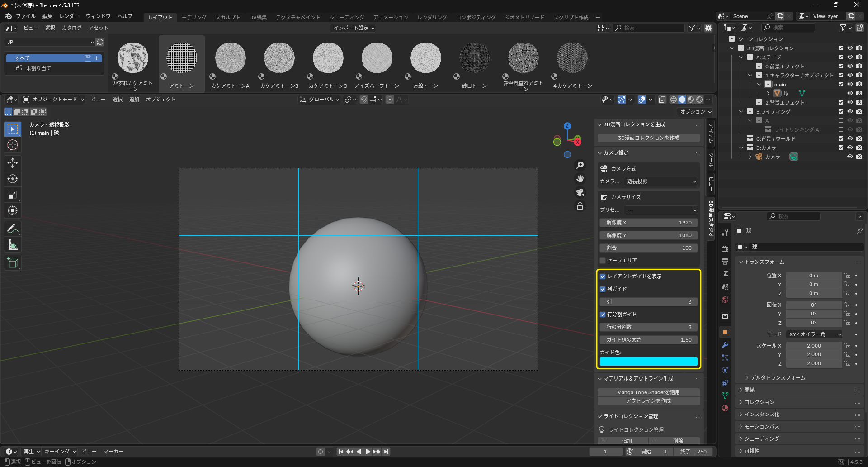Image resolution: width=868 pixels, height=467 pixels.
Task: Open the Output properties tab icon
Action: (725, 261)
